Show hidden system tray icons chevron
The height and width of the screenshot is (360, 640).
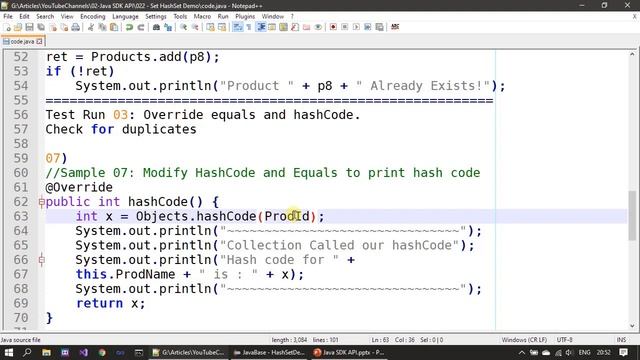point(522,353)
